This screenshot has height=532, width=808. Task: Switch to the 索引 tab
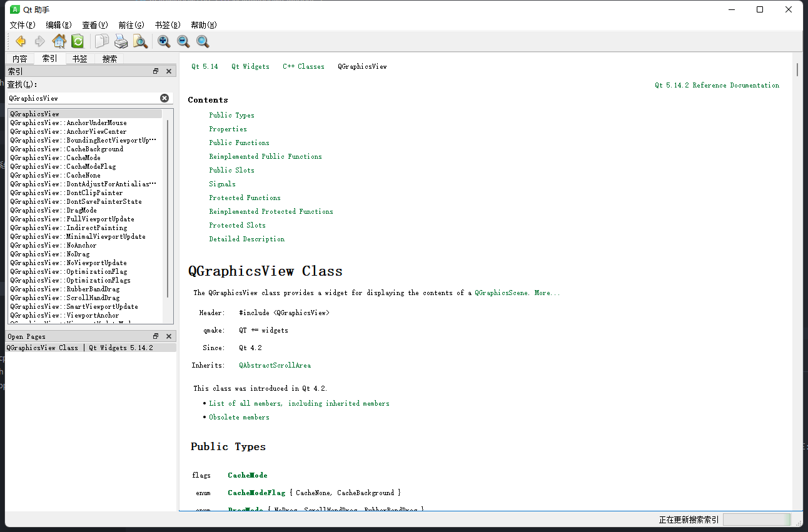tap(49, 58)
